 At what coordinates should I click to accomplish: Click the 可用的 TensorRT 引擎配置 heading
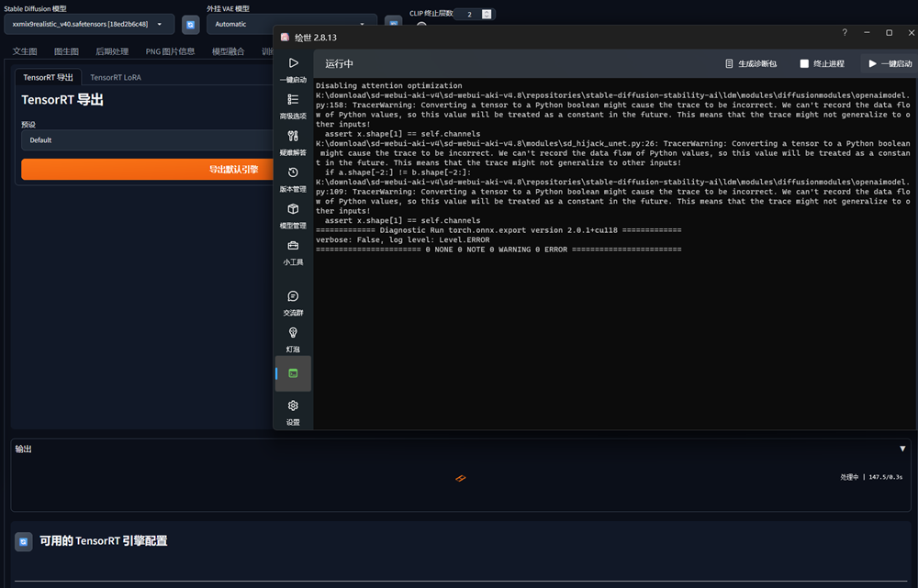click(104, 541)
